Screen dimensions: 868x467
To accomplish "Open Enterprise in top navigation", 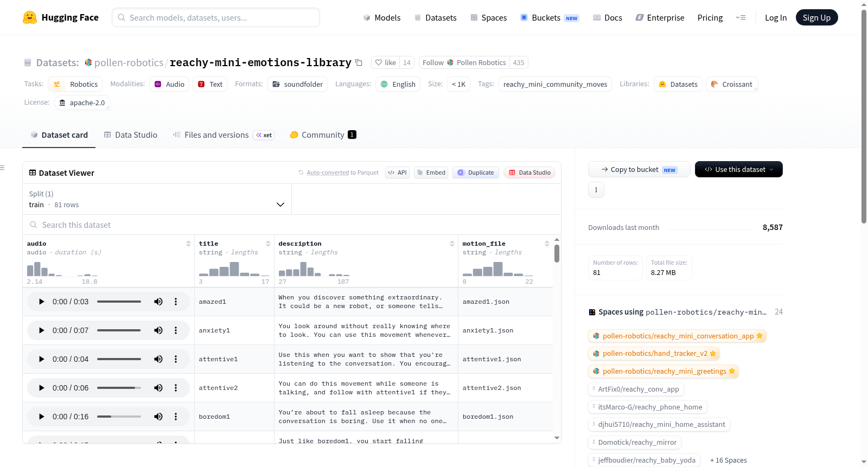I will 660,18.
